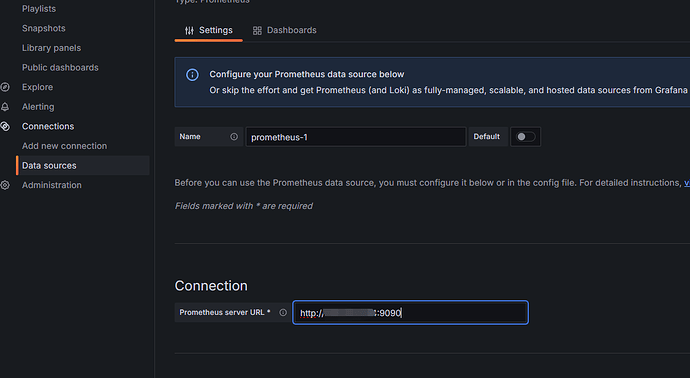Open the Playlists menu item

coord(39,9)
